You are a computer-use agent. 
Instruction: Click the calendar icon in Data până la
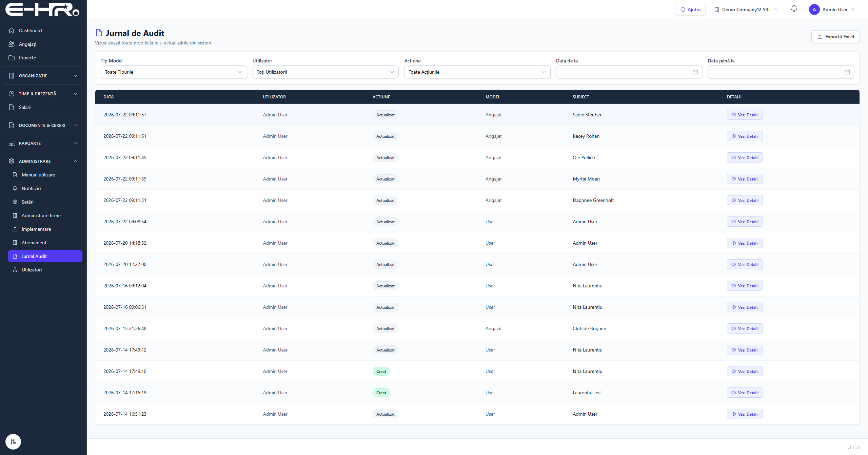pyautogui.click(x=847, y=72)
